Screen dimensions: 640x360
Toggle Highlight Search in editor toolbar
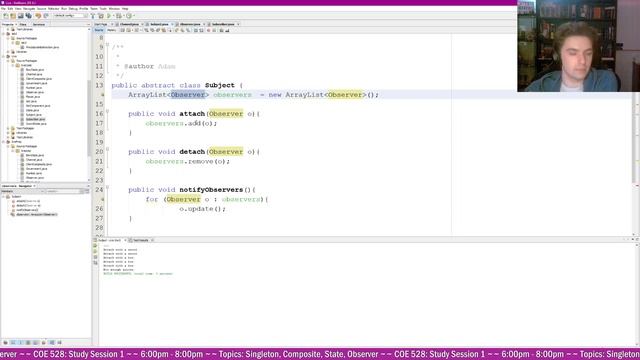(163, 30)
